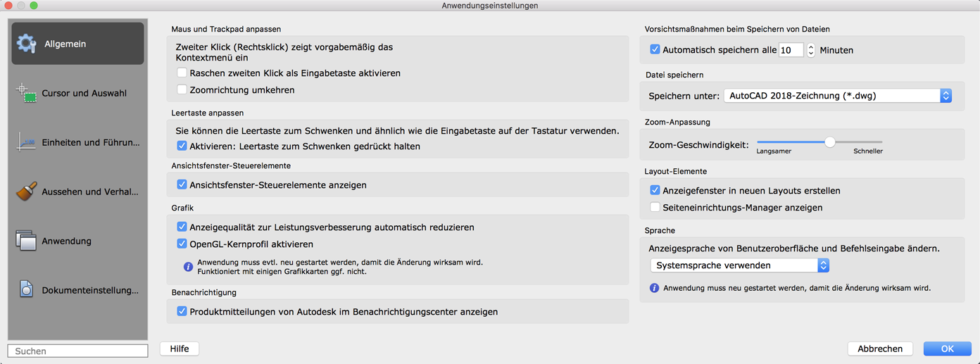Click the info icon below the Sprache dropdown
The width and height of the screenshot is (980, 364).
tap(654, 288)
